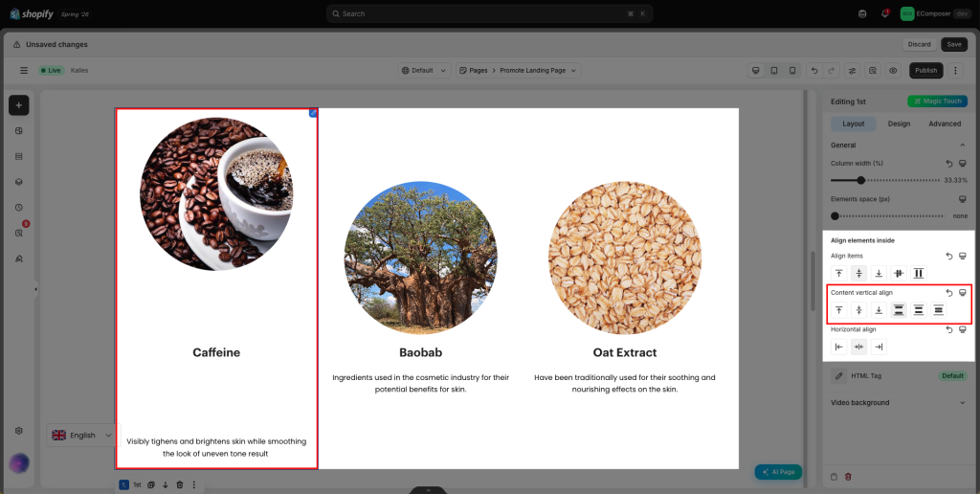
Task: Click the AI Page button
Action: click(x=778, y=472)
